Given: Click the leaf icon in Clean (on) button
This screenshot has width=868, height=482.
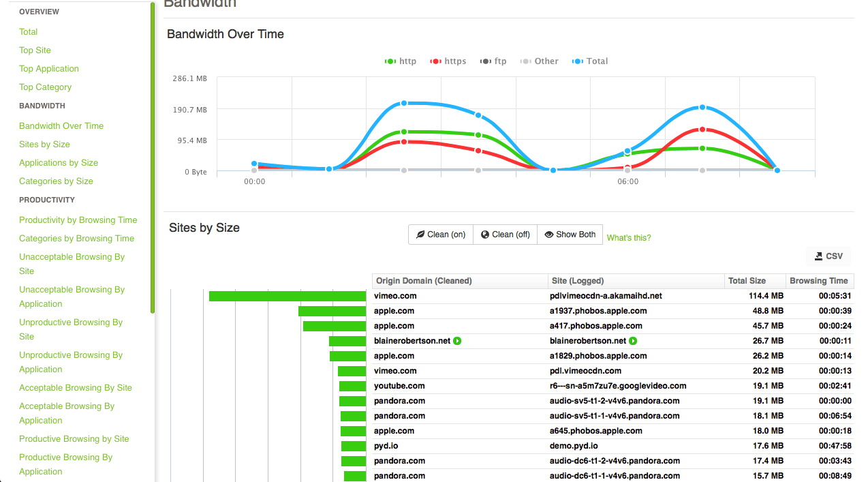Looking at the screenshot, I should tap(420, 235).
